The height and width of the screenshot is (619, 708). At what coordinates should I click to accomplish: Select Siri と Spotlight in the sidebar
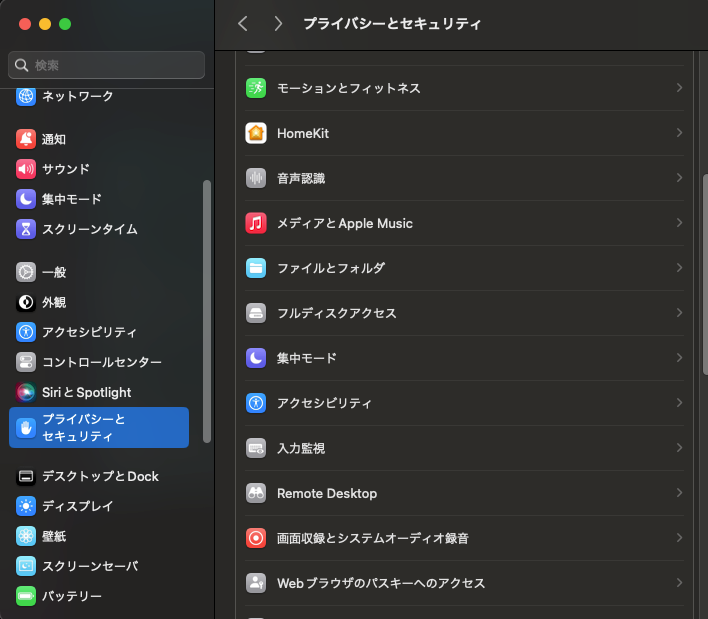point(99,392)
